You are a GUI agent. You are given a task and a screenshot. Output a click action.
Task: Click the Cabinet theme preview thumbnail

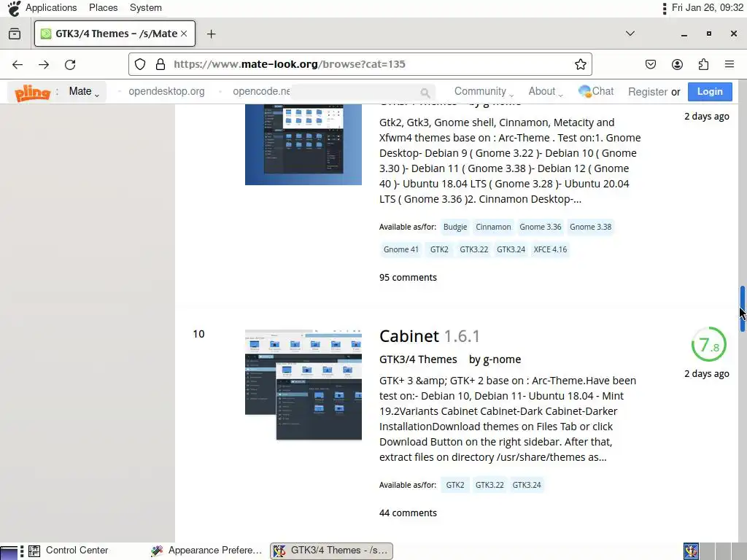pos(303,385)
